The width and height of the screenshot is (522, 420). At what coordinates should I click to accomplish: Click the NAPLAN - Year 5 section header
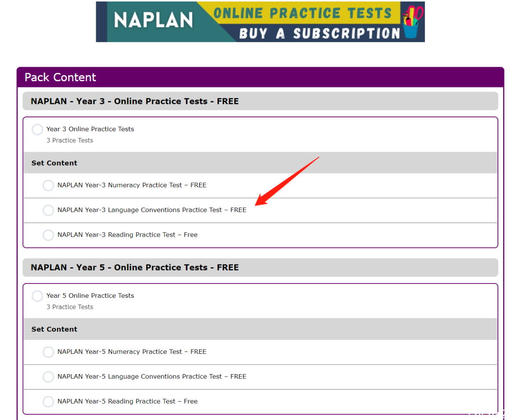(261, 267)
